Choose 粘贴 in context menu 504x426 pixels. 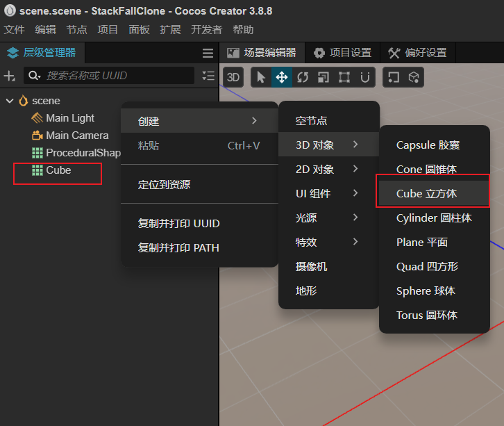coord(199,145)
